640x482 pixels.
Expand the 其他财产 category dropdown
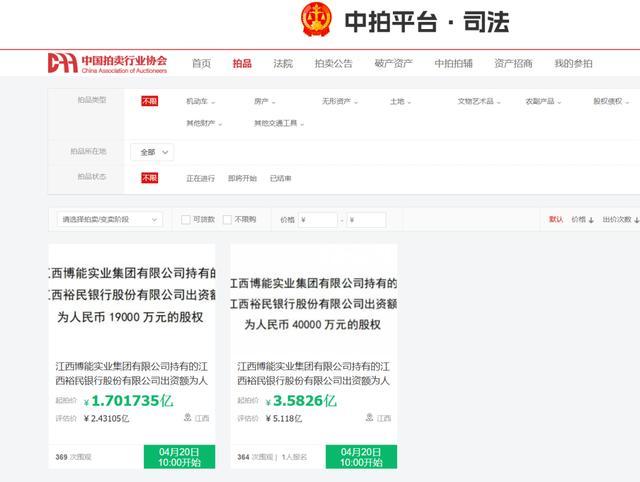point(204,123)
